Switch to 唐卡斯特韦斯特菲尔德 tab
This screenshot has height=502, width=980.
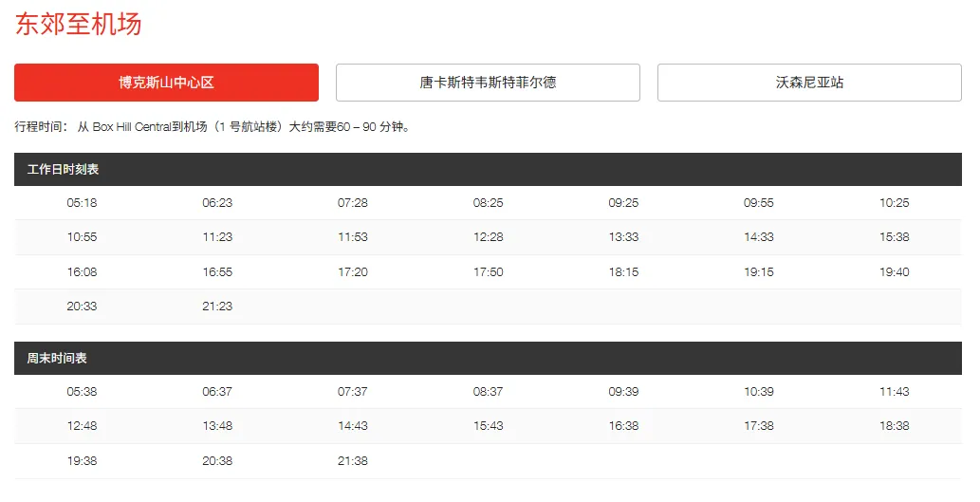coord(488,83)
